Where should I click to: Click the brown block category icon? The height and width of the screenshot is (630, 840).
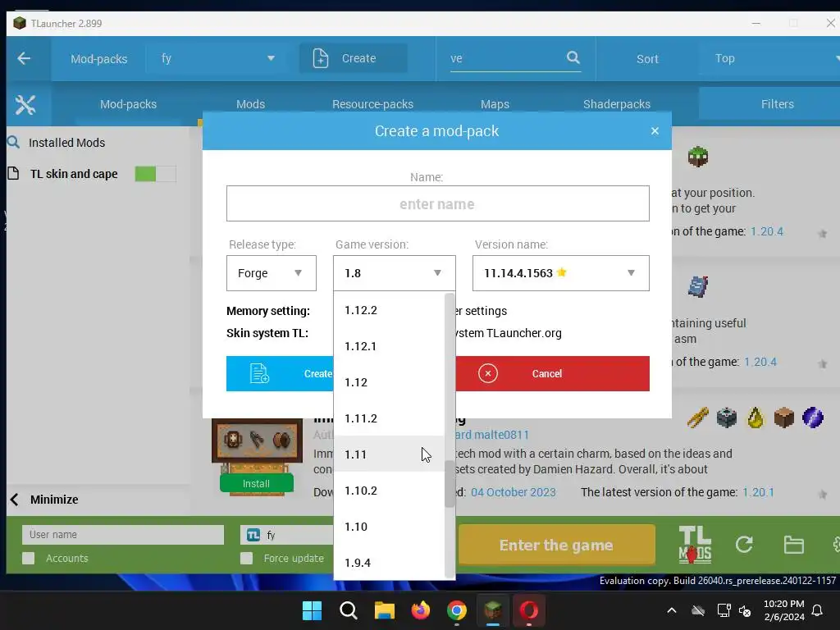[783, 418]
